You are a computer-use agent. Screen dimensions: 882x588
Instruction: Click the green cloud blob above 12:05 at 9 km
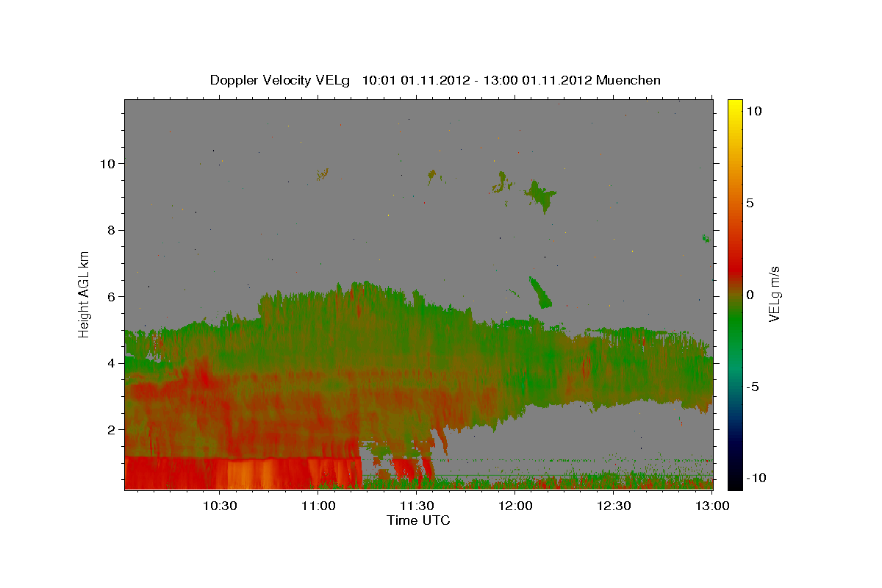click(541, 195)
